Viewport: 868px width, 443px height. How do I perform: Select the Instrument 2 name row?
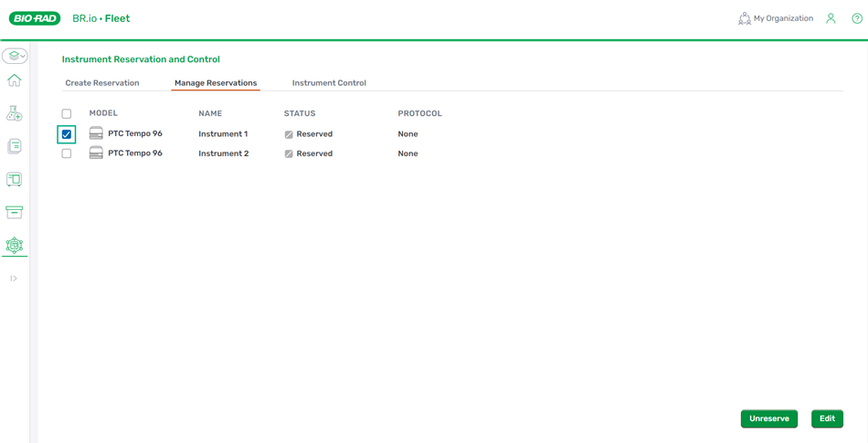[x=223, y=153]
